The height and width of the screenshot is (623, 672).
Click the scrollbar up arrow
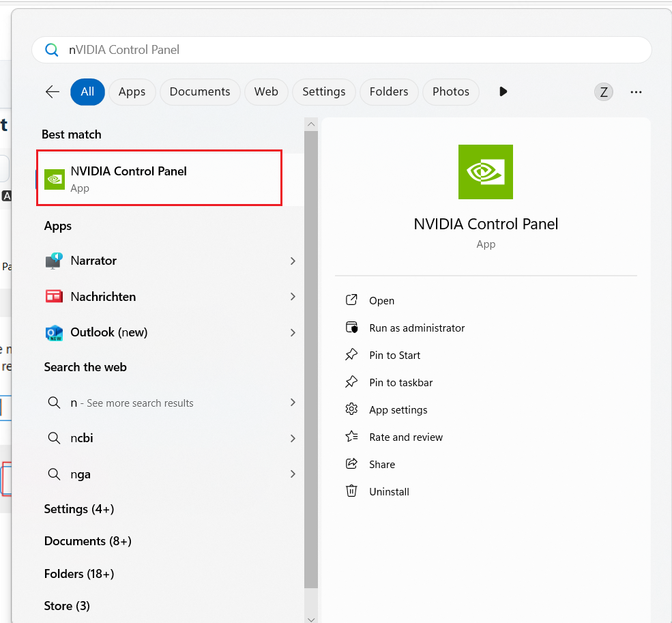[311, 124]
